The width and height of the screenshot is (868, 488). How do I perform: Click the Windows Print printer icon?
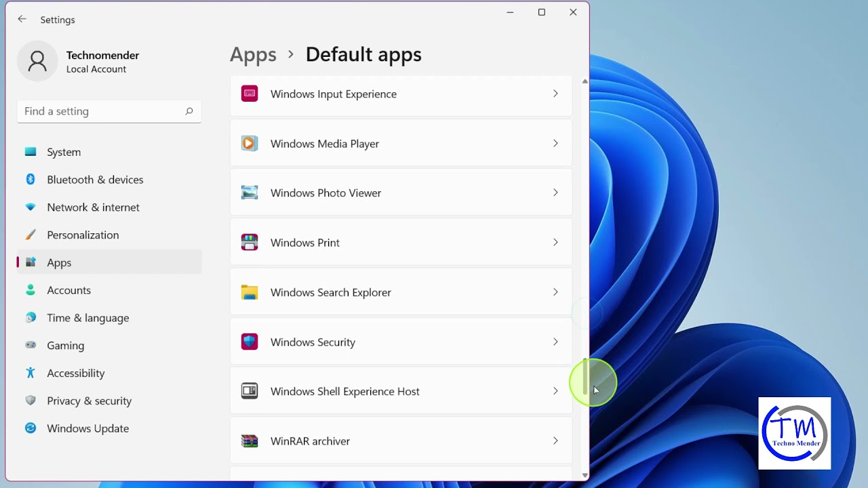(250, 242)
